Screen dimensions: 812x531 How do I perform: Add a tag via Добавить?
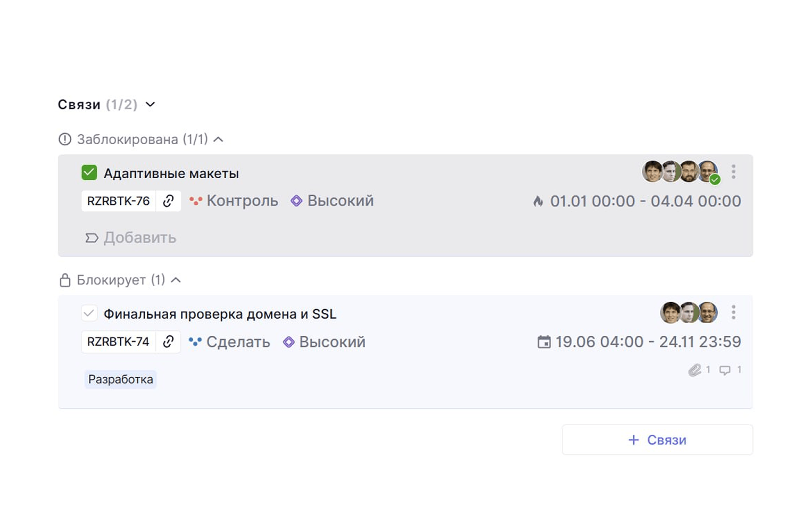[131, 237]
